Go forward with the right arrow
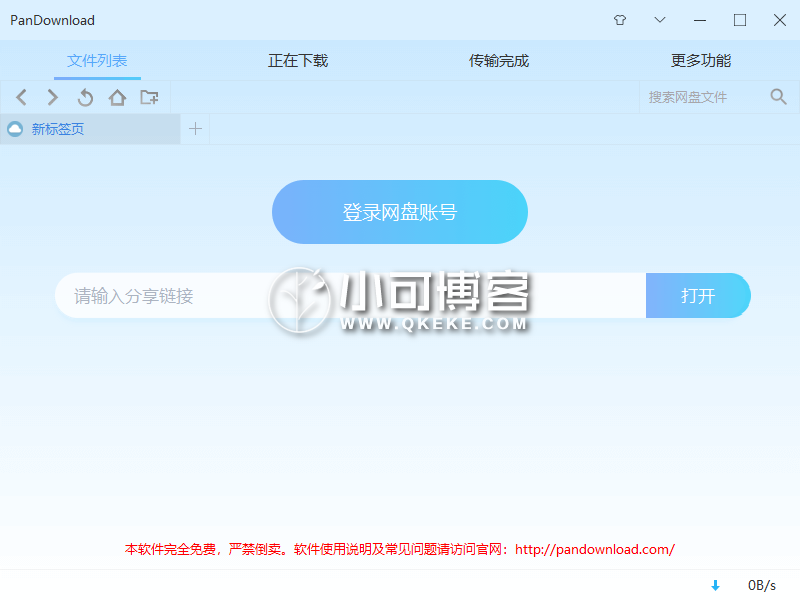The image size is (800, 600). pyautogui.click(x=53, y=97)
